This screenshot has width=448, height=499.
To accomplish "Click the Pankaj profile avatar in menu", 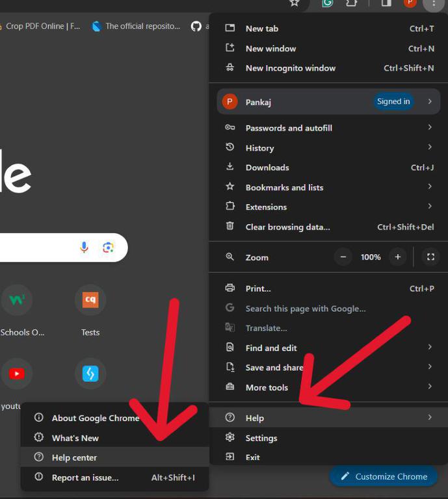I will tap(230, 102).
